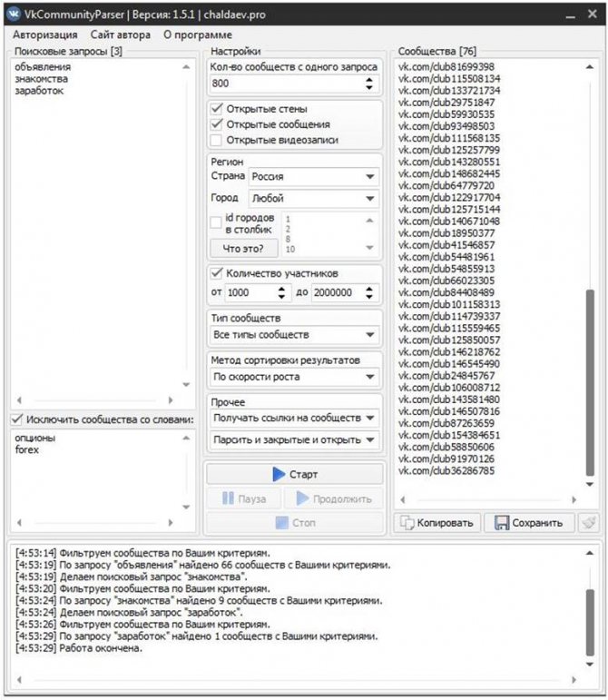Open the Парсить и закрытые и открытые dropdown
Viewport: 608px width, 700px height.
click(x=294, y=439)
